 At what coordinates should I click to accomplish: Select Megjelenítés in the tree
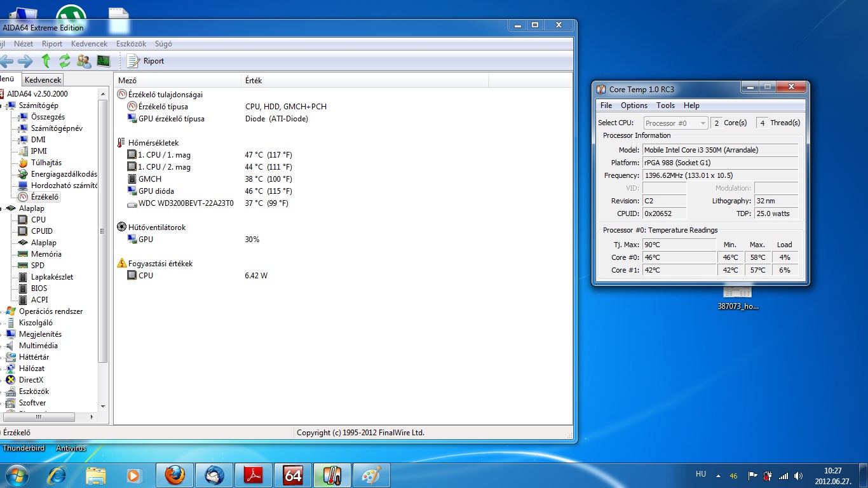click(40, 334)
